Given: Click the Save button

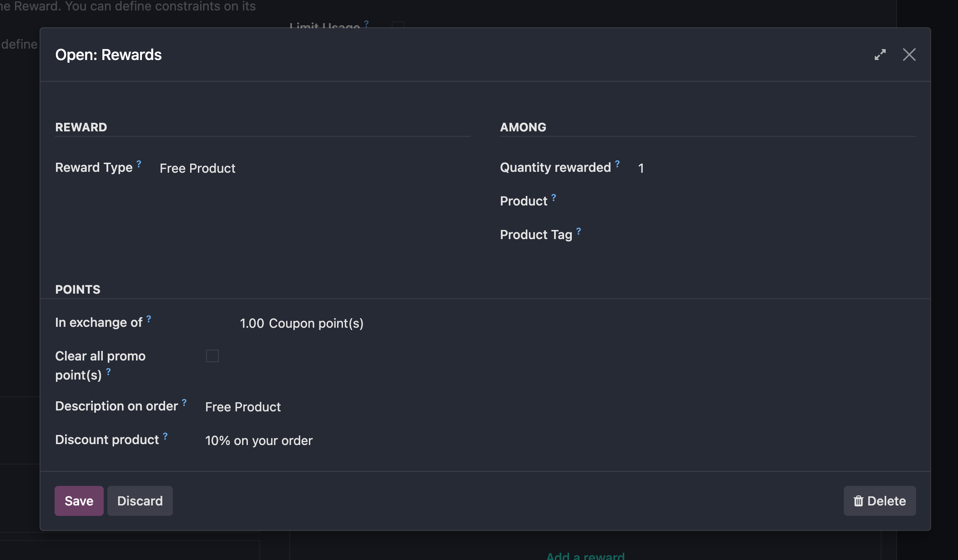Looking at the screenshot, I should (79, 501).
